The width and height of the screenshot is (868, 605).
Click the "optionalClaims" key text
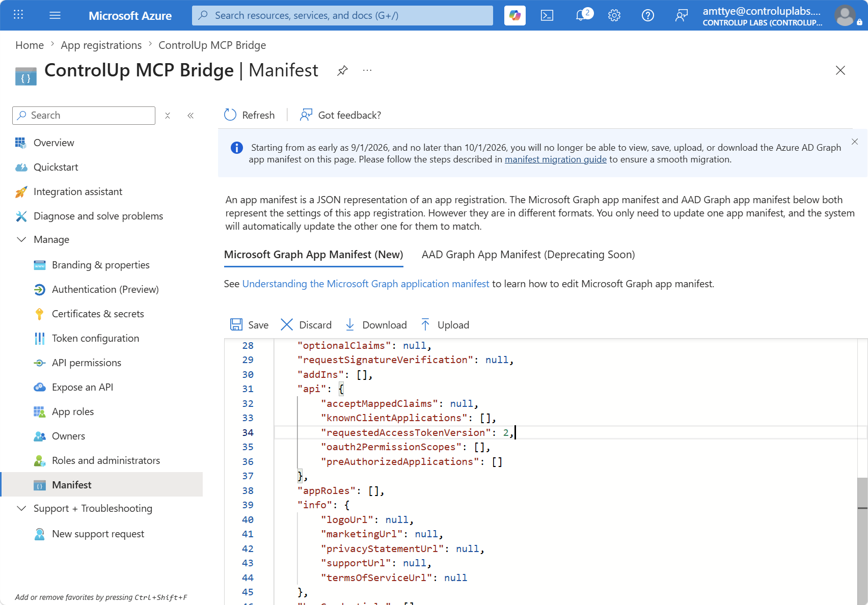point(344,346)
